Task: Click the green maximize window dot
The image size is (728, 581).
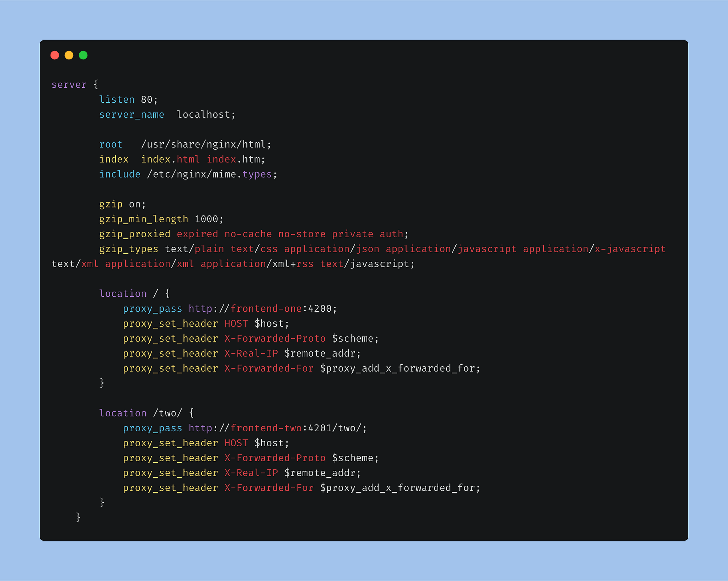Action: click(x=83, y=55)
